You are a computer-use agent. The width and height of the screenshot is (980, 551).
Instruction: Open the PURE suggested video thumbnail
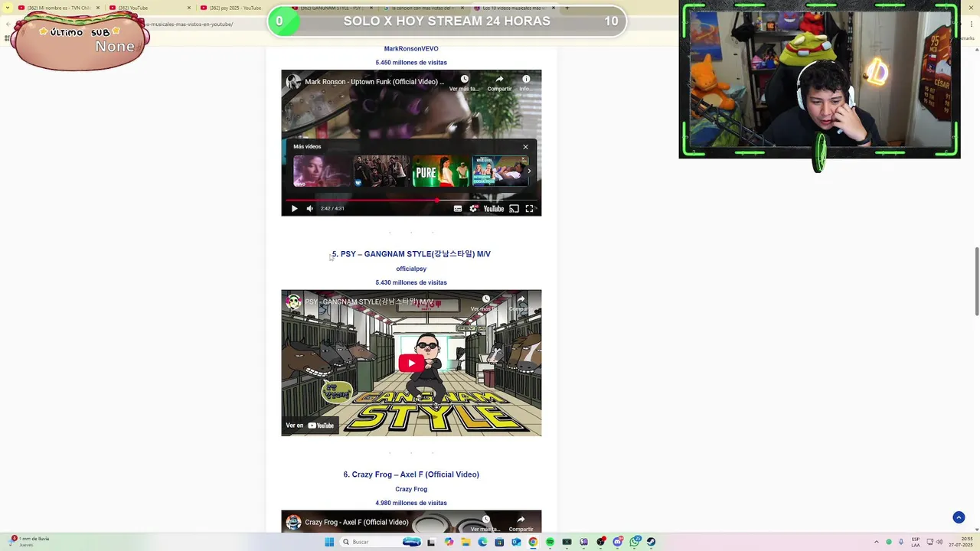(x=441, y=171)
